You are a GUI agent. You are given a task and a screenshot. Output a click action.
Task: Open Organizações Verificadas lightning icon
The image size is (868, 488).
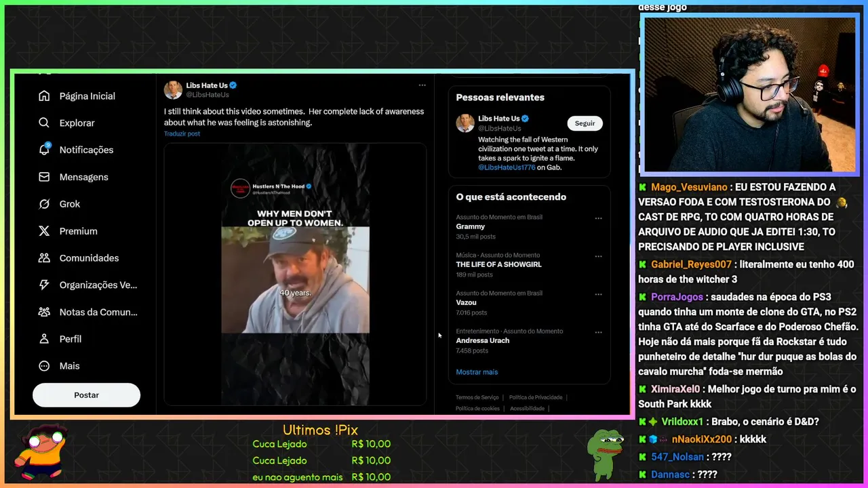pyautogui.click(x=44, y=285)
